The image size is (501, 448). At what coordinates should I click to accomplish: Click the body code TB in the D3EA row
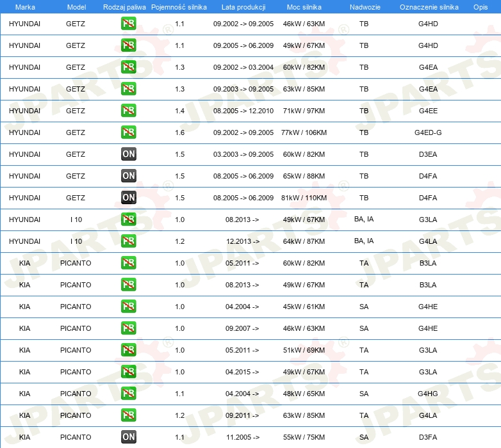coord(364,154)
